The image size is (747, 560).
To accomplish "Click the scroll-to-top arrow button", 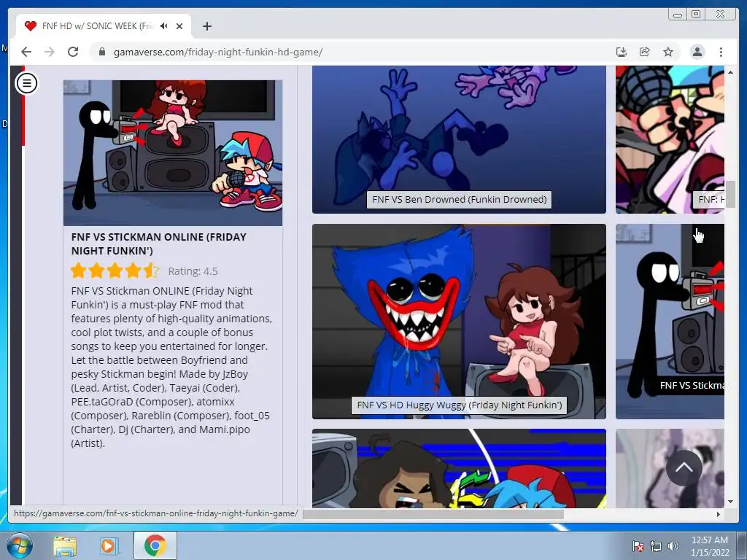I will pos(684,467).
